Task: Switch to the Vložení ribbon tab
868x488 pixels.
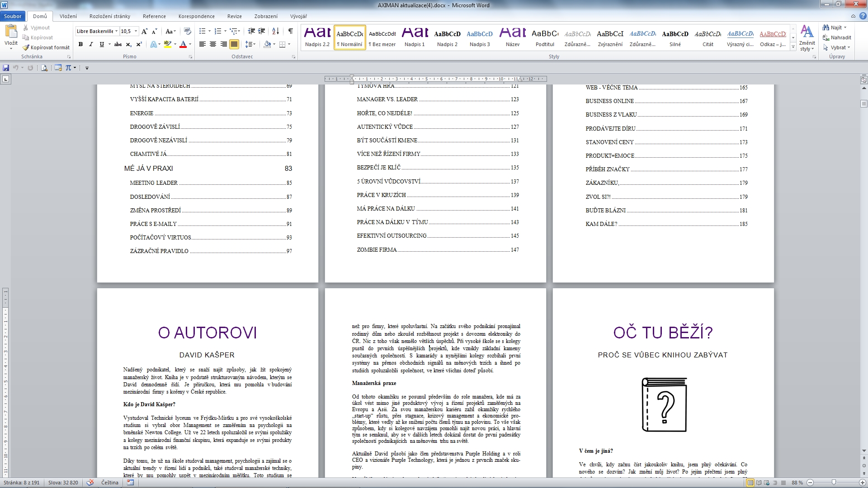Action: click(x=68, y=16)
